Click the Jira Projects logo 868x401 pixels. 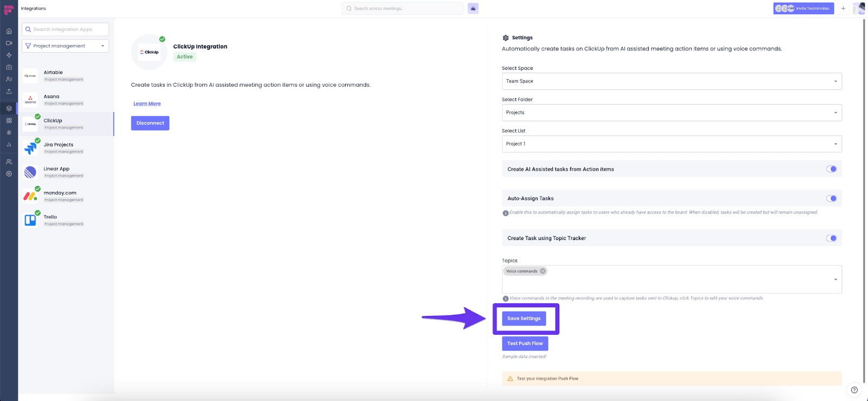click(x=30, y=148)
